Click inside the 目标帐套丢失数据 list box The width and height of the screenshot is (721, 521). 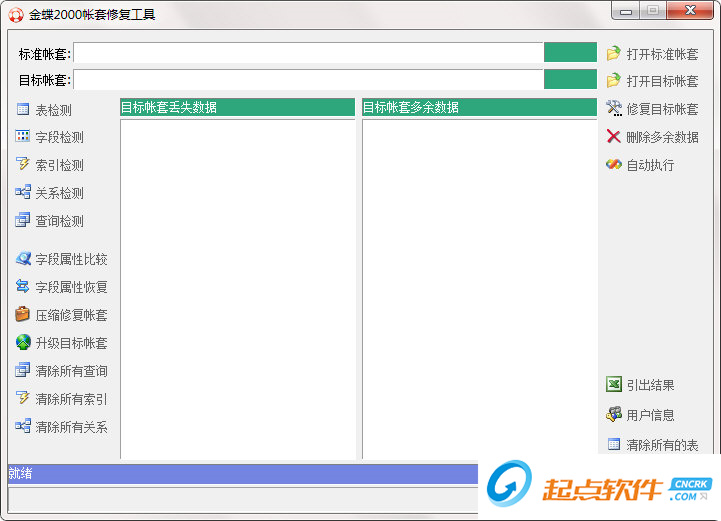pyautogui.click(x=238, y=289)
